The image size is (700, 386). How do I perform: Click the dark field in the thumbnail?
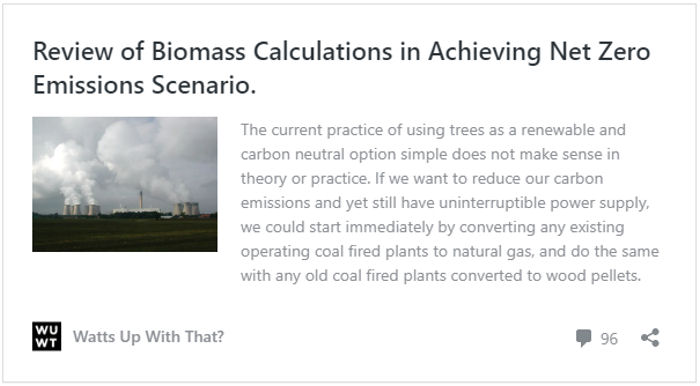tap(125, 234)
